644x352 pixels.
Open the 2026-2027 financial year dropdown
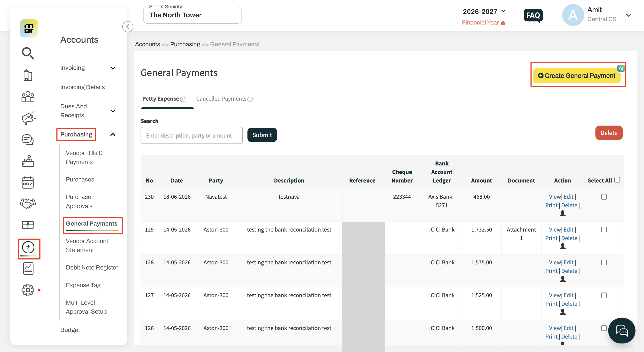(x=484, y=11)
